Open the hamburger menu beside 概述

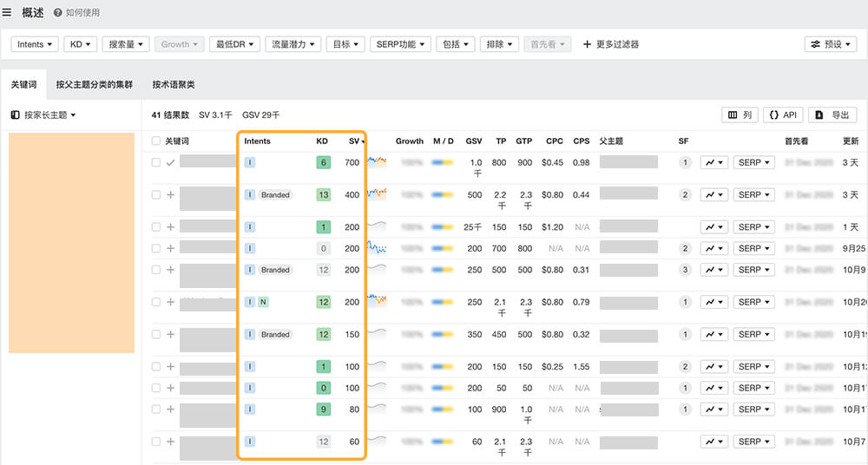(7, 12)
